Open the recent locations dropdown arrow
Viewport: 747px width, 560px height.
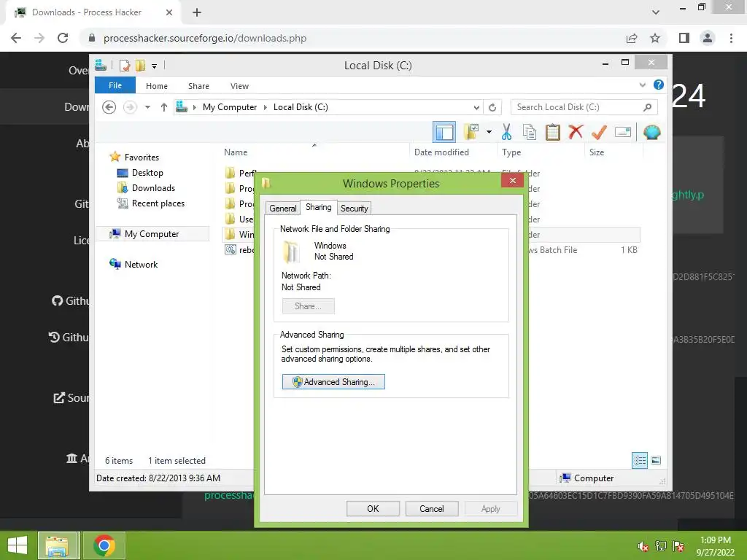pos(147,107)
